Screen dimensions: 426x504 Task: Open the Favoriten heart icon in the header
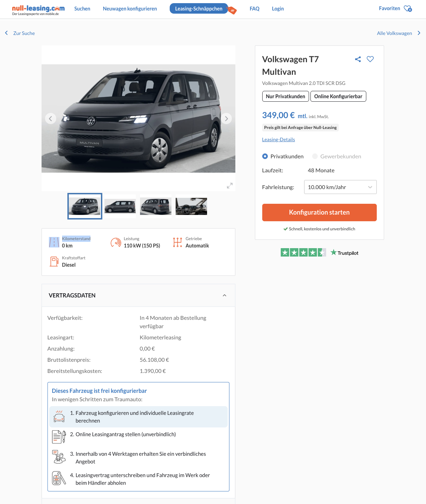[x=407, y=8]
